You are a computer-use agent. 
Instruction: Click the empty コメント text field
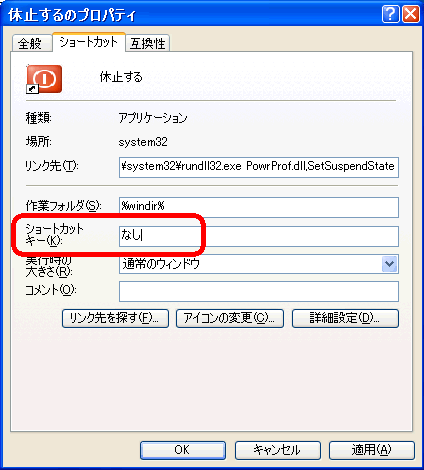tap(259, 291)
